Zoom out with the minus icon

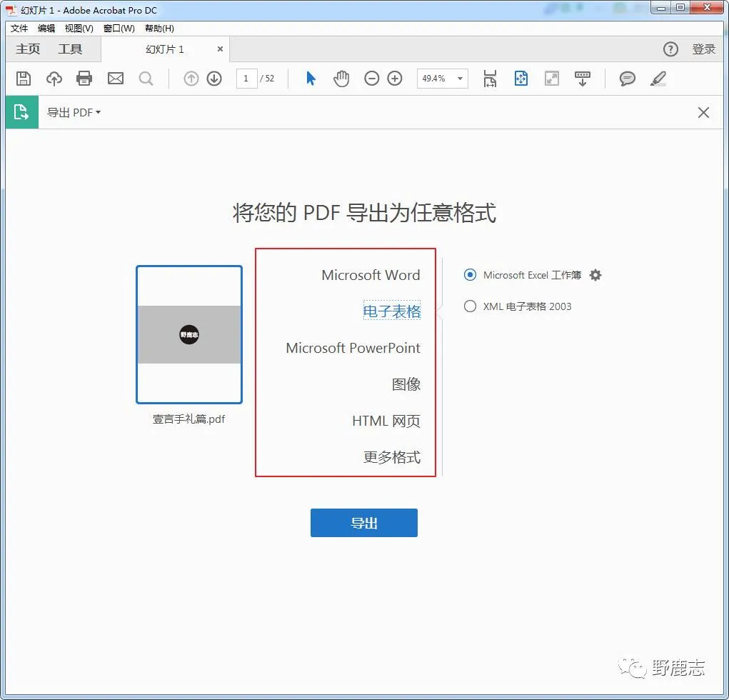point(371,79)
